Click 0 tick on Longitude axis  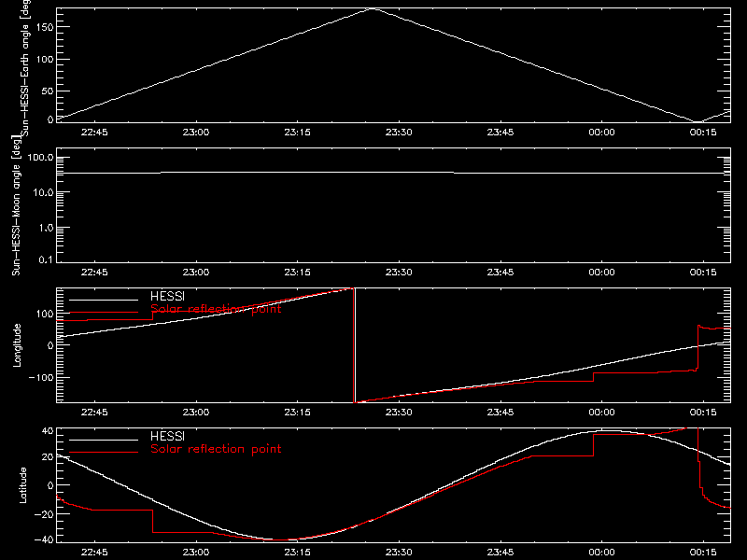(x=50, y=345)
